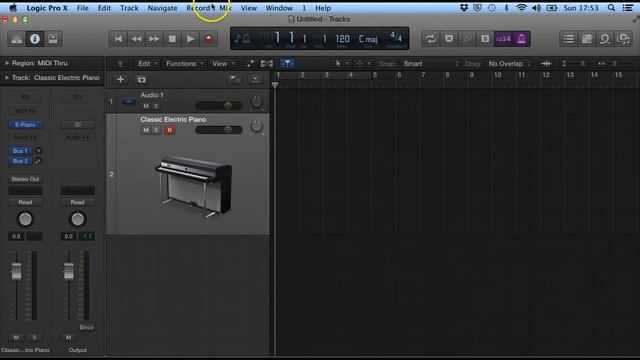The height and width of the screenshot is (360, 640).
Task: Add a new track with plus button
Action: (x=120, y=79)
